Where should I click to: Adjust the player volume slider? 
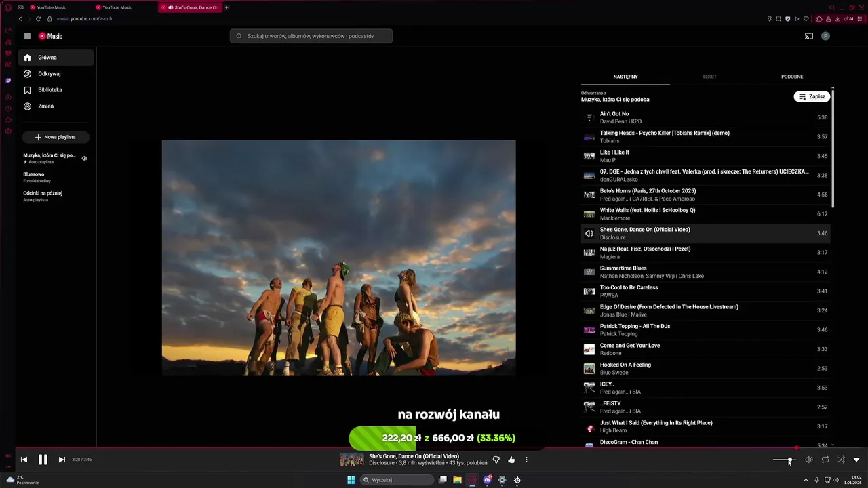(783, 460)
